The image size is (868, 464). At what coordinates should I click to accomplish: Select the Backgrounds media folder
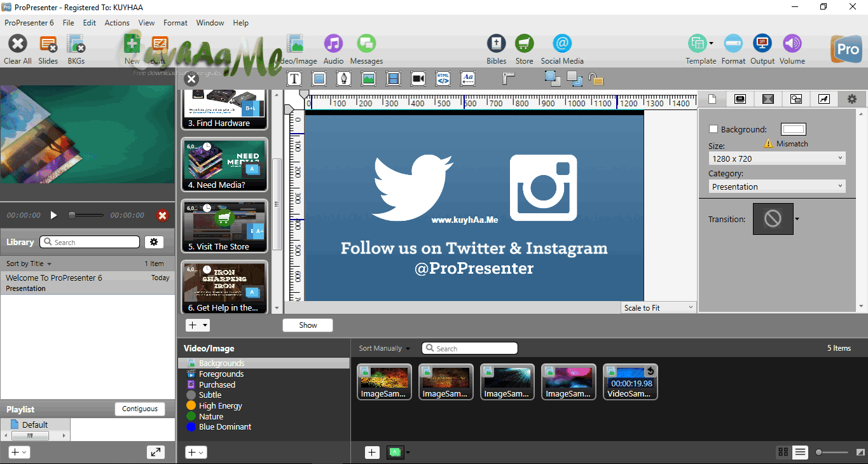(x=264, y=363)
